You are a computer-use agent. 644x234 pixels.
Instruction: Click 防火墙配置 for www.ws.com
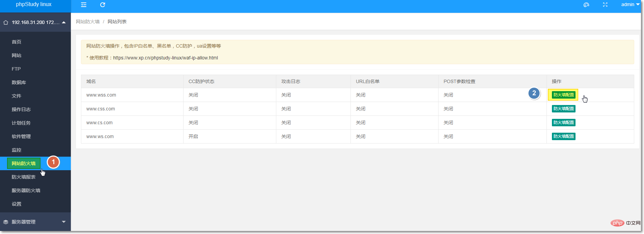coord(563,136)
